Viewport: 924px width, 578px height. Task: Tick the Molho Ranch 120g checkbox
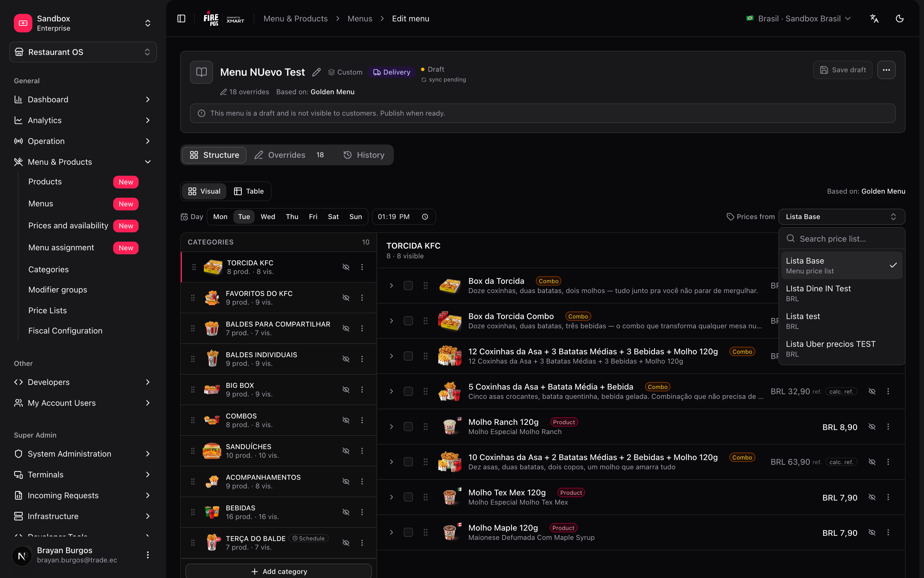coord(408,427)
